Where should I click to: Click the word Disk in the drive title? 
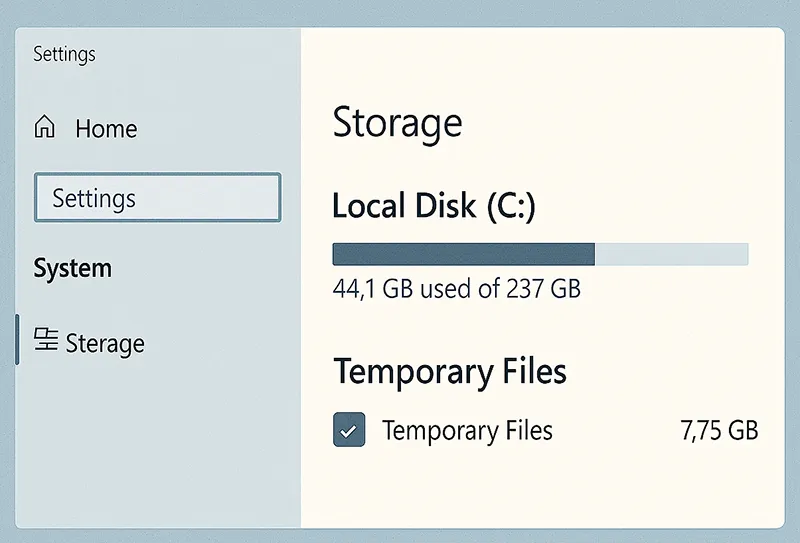click(443, 206)
